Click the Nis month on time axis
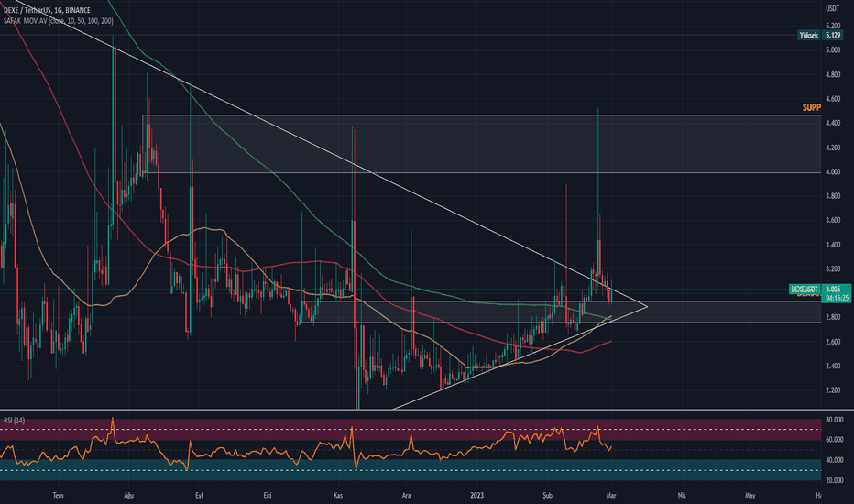Image resolution: width=854 pixels, height=504 pixels. click(682, 495)
